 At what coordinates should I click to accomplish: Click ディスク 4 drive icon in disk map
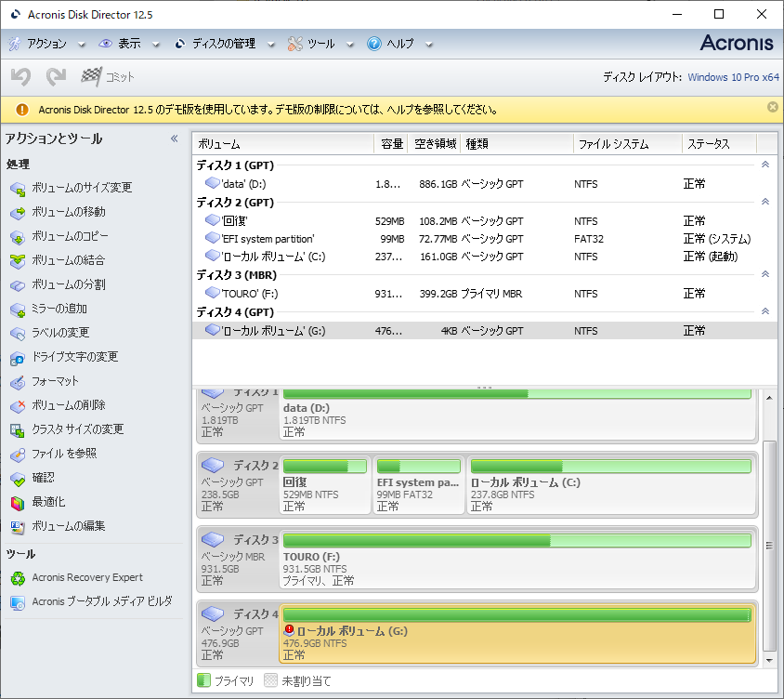[x=213, y=613]
